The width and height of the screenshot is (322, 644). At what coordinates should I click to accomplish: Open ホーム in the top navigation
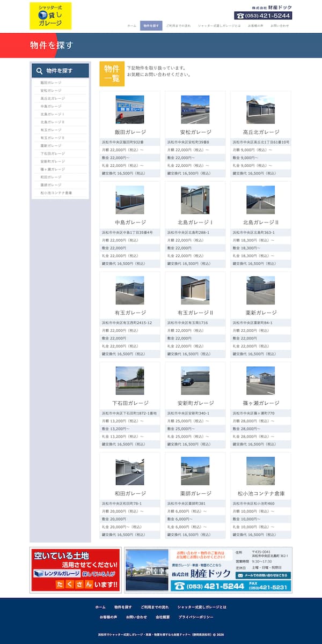131,26
